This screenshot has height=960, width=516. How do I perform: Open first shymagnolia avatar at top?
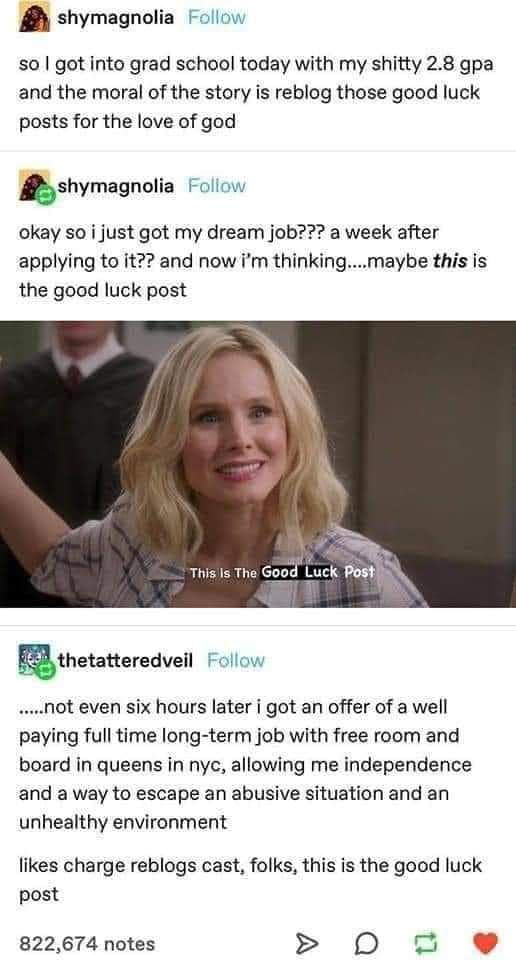point(35,18)
